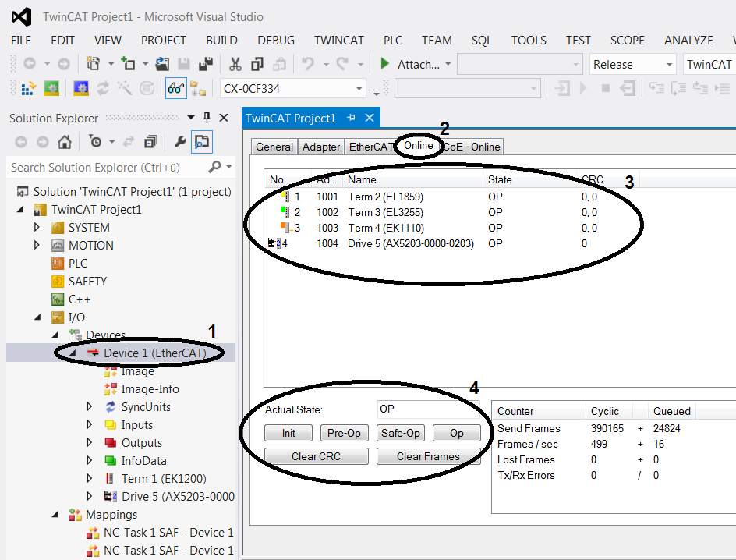Click Properties wrench icon in Solution Explorer
The height and width of the screenshot is (560, 736).
tap(180, 141)
